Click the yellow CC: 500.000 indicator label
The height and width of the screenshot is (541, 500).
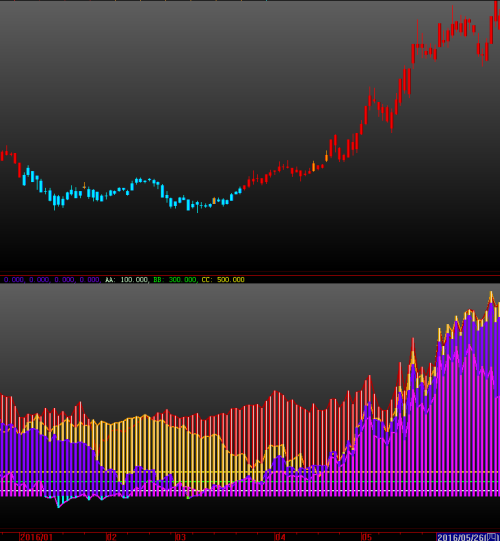coord(223,279)
